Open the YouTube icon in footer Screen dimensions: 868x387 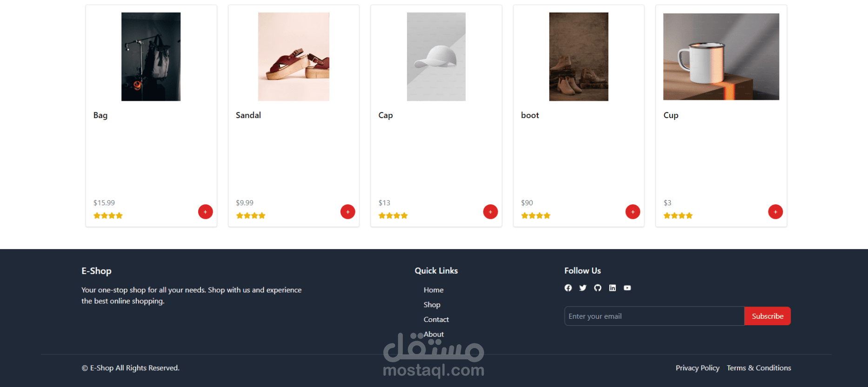(628, 288)
